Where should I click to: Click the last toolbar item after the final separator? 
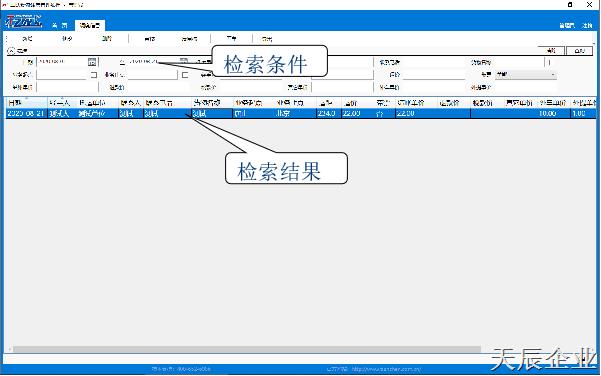267,39
